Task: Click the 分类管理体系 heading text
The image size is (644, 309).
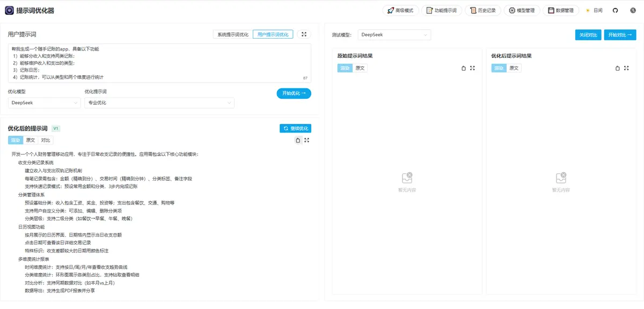Action: tap(32, 195)
